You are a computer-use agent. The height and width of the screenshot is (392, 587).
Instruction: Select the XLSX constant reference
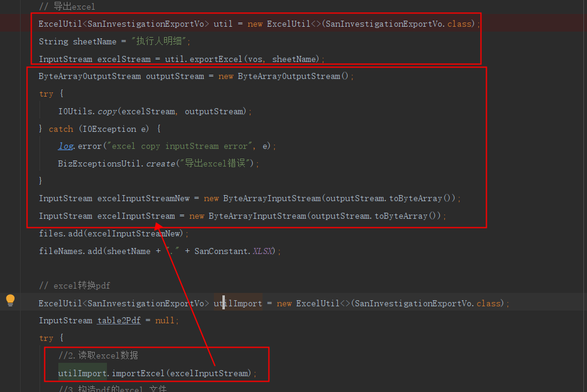[x=262, y=250]
